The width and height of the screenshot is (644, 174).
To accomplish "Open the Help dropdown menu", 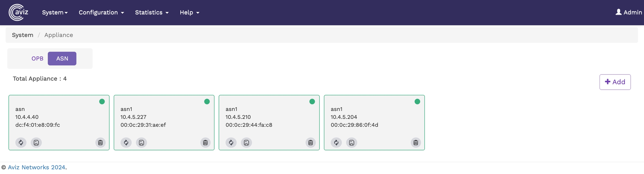I will [190, 13].
